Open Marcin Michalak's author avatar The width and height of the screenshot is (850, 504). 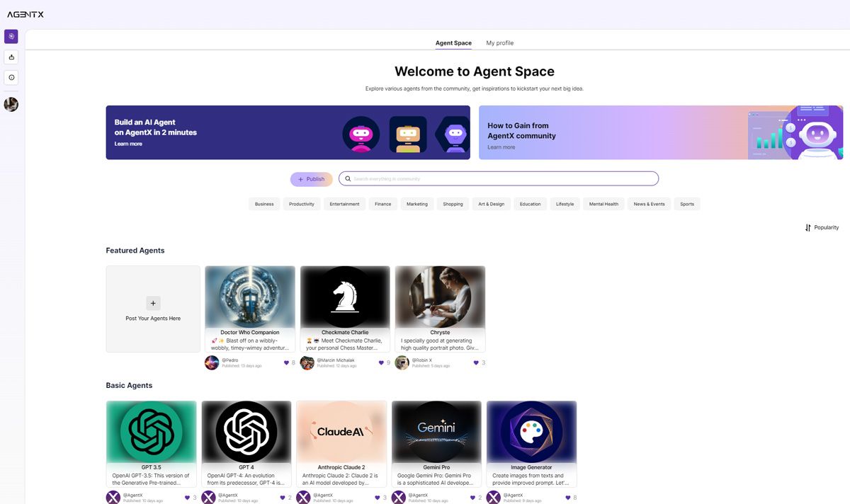307,362
